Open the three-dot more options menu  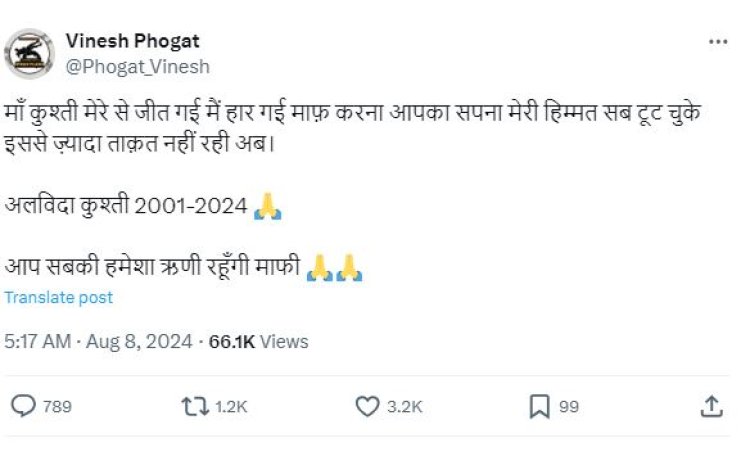pyautogui.click(x=718, y=42)
